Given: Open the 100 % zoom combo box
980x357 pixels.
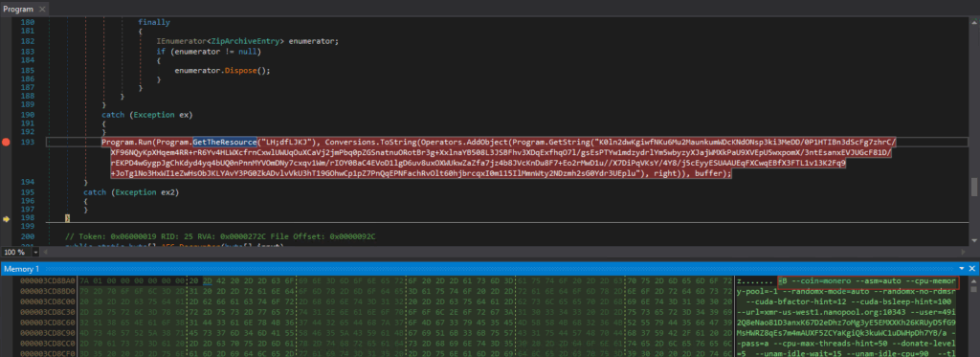Looking at the screenshot, I should click(x=21, y=252).
